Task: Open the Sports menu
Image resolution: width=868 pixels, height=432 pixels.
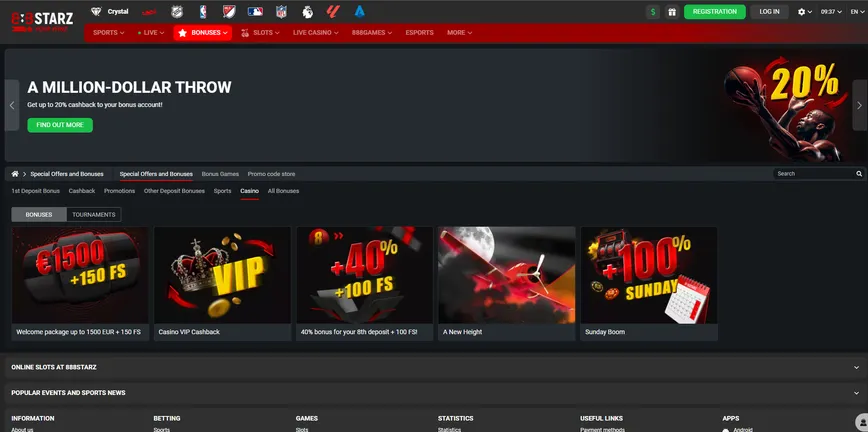Action: coord(108,33)
